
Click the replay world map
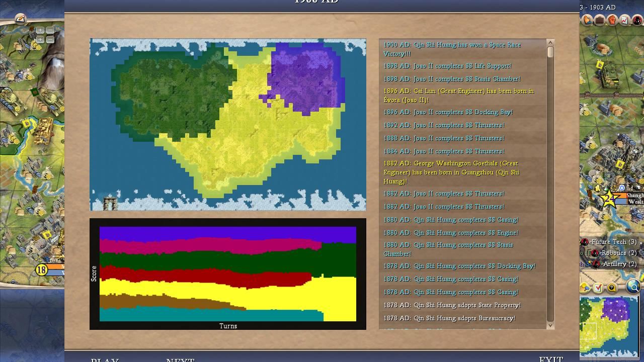(228, 124)
